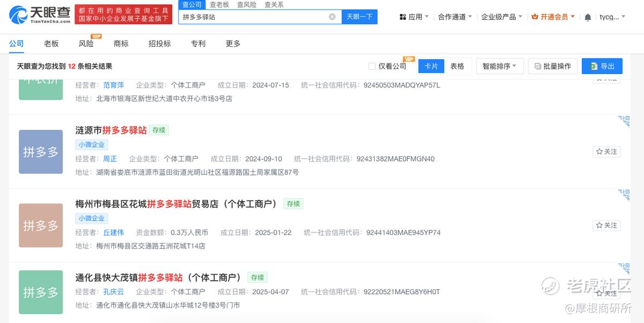
Task: Expand the 企业级产品 dropdown
Action: point(501,17)
